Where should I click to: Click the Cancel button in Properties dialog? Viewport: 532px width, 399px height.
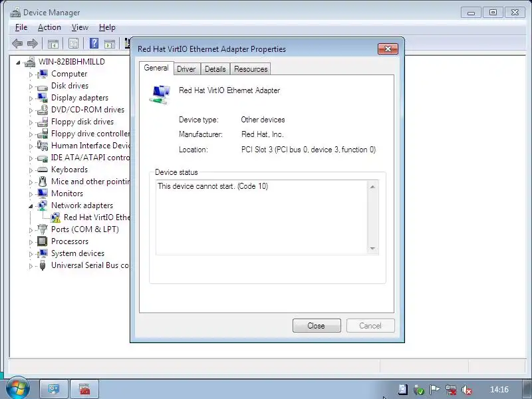370,326
